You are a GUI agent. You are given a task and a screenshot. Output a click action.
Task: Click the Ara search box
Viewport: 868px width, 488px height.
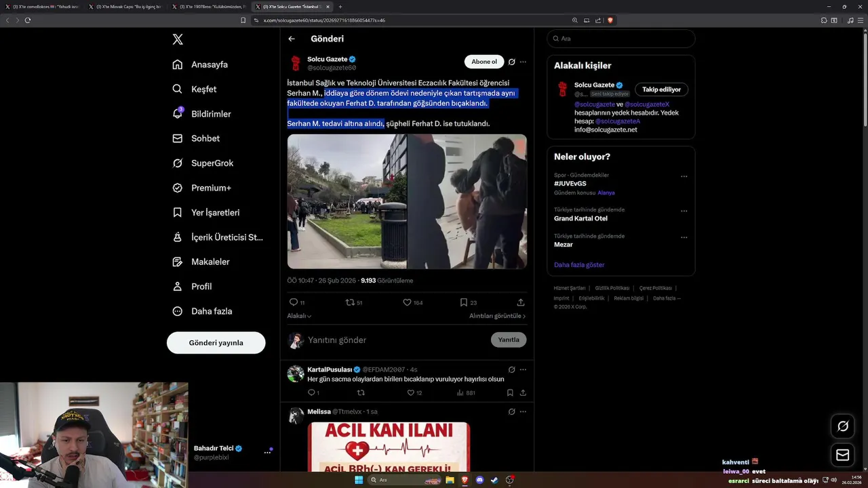[x=620, y=39]
